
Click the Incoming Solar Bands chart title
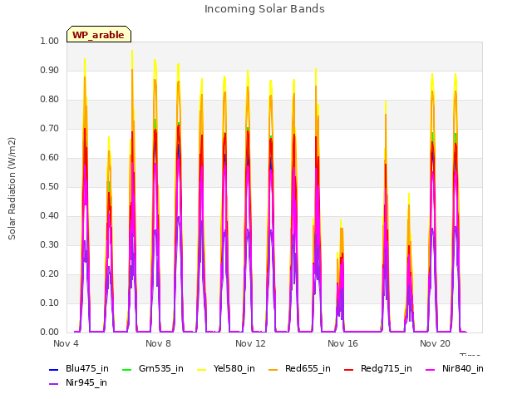coord(264,9)
